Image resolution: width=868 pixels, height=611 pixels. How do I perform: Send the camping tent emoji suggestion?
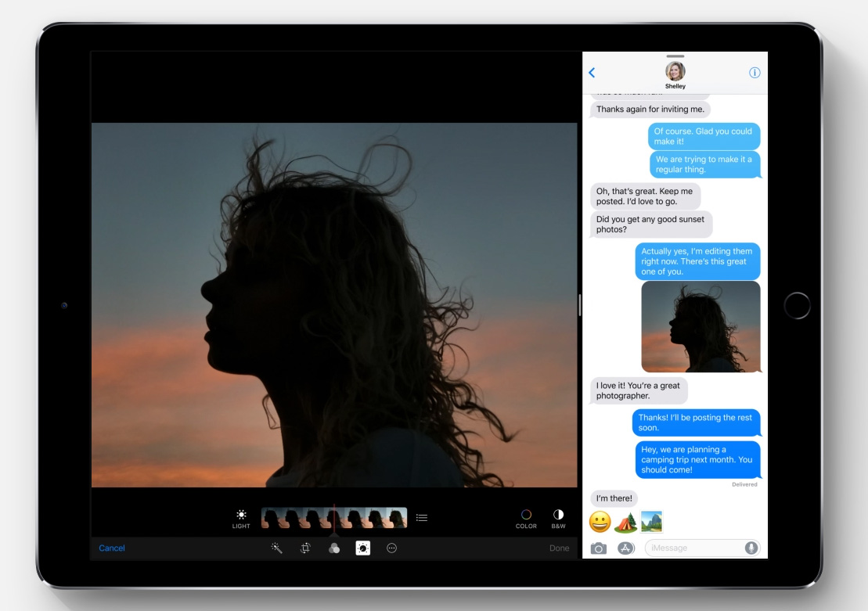pos(626,521)
